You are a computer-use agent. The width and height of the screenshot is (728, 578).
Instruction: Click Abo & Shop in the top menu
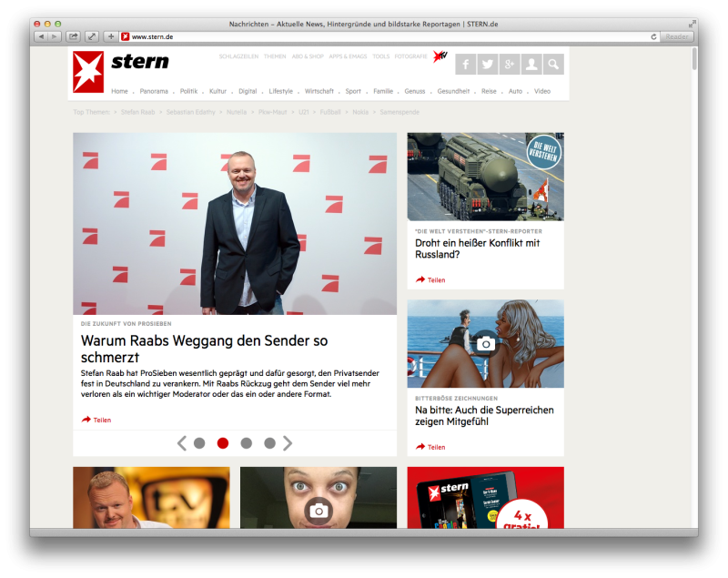pos(308,56)
